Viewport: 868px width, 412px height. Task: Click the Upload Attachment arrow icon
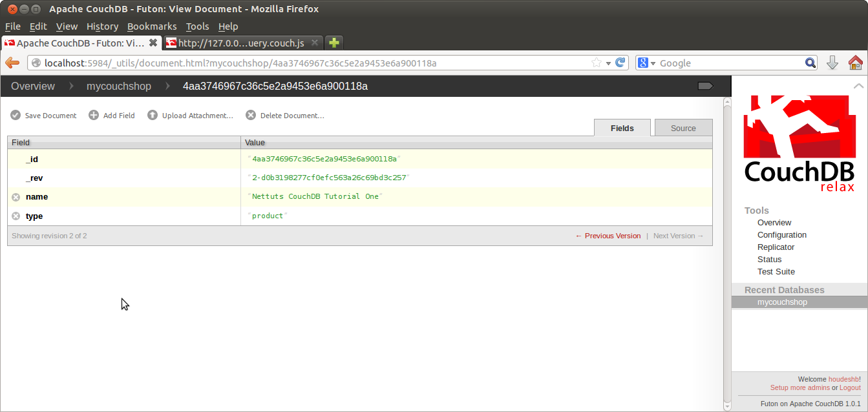(153, 115)
